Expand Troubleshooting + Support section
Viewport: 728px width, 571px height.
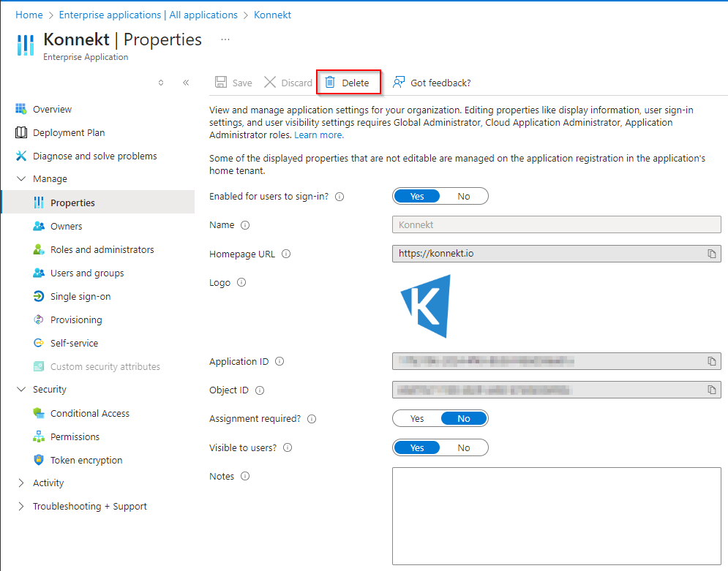click(20, 507)
